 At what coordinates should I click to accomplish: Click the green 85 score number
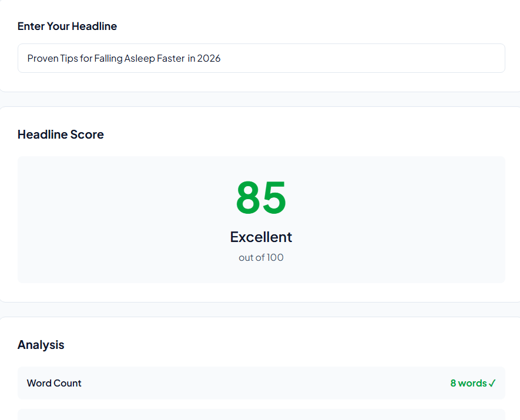click(x=261, y=197)
